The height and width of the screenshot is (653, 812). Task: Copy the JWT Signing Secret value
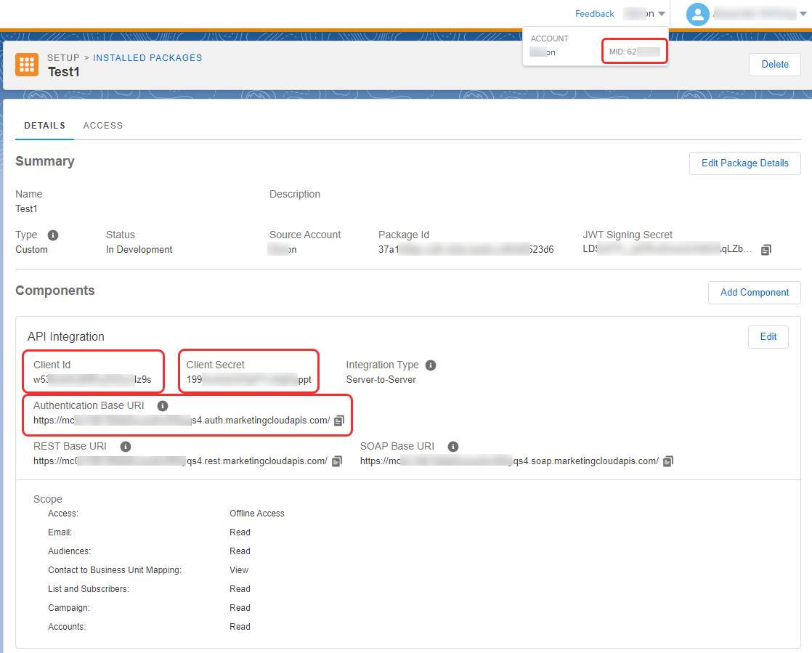pos(766,250)
